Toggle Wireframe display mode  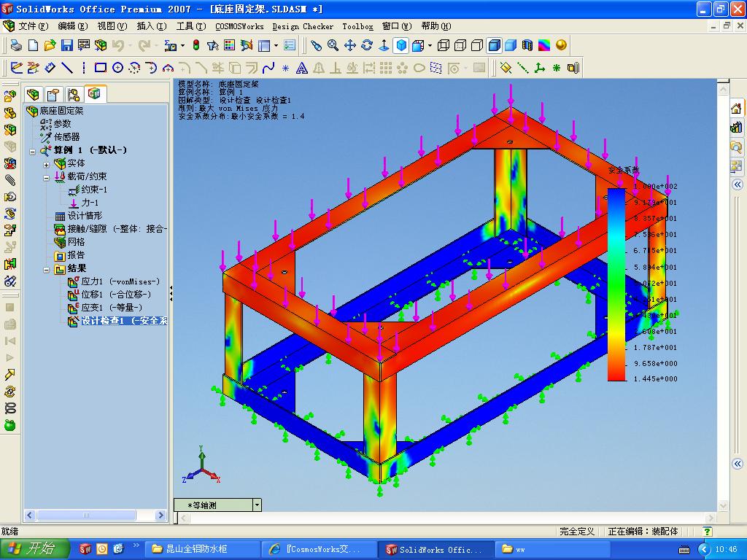point(443,45)
